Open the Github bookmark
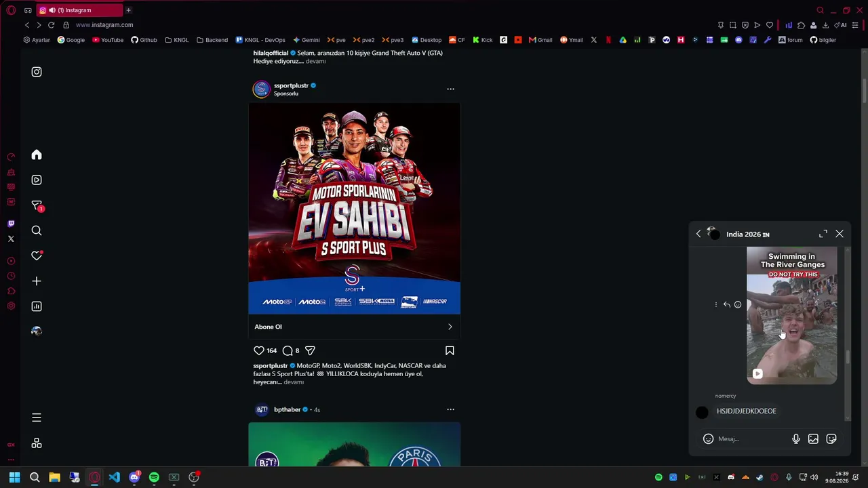This screenshot has height=488, width=868. tap(144, 40)
